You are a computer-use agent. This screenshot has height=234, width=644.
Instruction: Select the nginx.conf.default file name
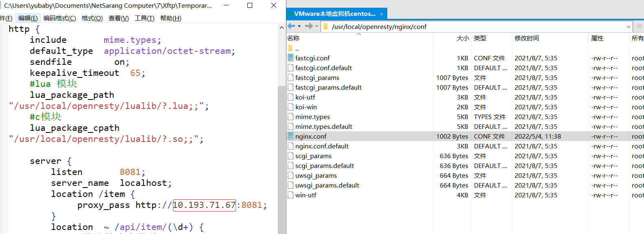click(x=322, y=146)
